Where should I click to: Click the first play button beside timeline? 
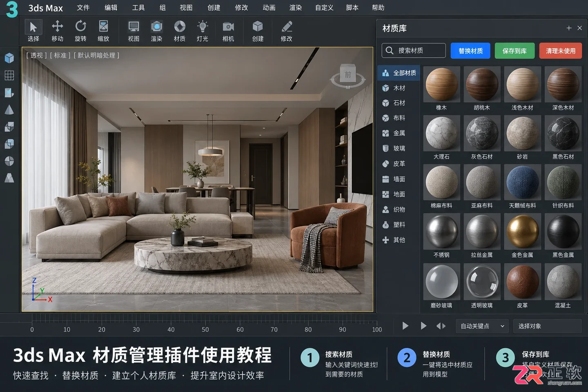(x=405, y=326)
